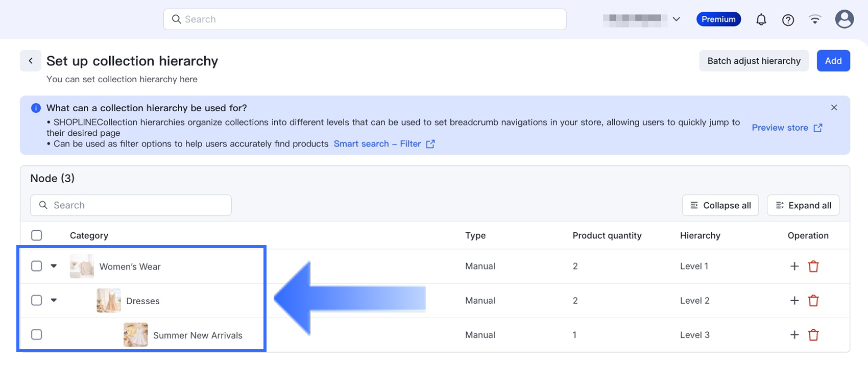The height and width of the screenshot is (389, 868).
Task: Open the help question mark icon
Action: click(788, 19)
